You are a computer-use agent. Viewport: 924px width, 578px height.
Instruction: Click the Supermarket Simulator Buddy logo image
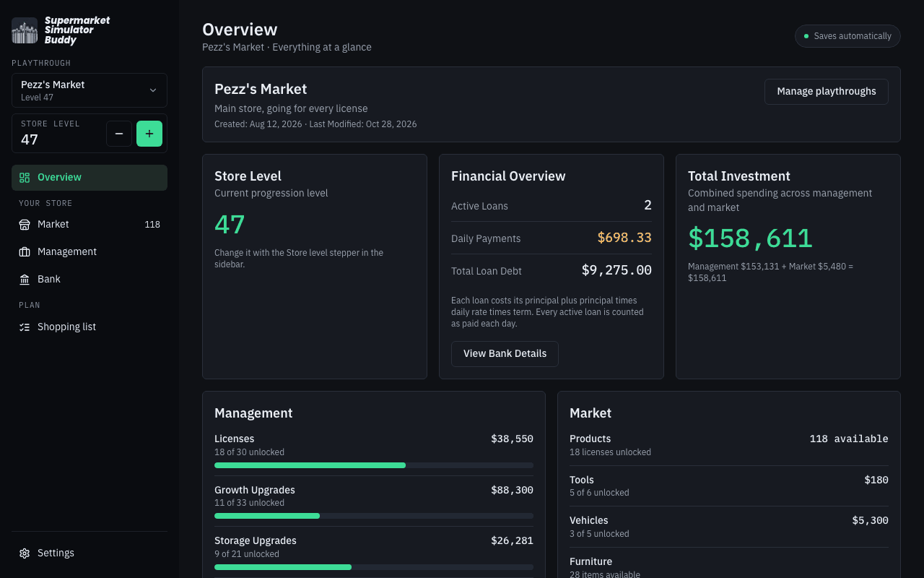25,30
